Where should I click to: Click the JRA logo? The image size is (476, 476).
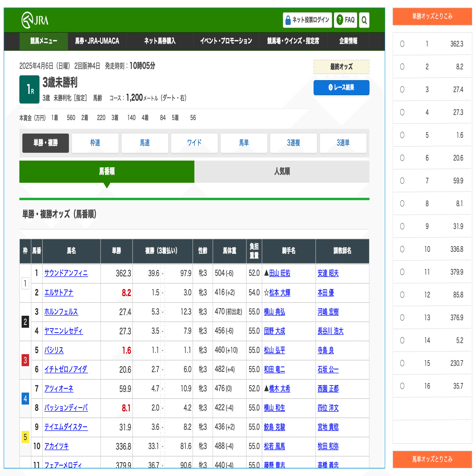(x=35, y=20)
